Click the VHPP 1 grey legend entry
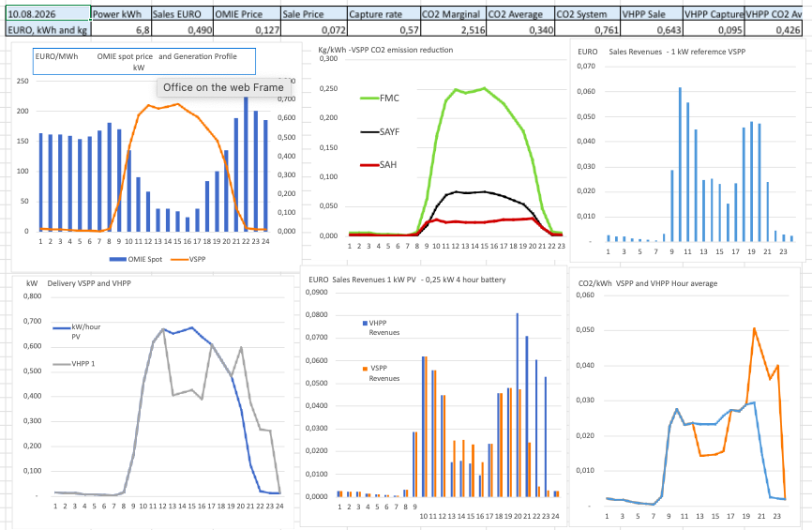Viewport: 812px width, 530px height. (x=74, y=364)
